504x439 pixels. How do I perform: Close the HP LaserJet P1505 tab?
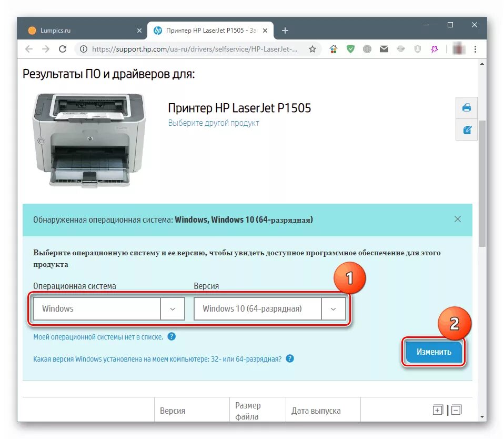click(265, 31)
